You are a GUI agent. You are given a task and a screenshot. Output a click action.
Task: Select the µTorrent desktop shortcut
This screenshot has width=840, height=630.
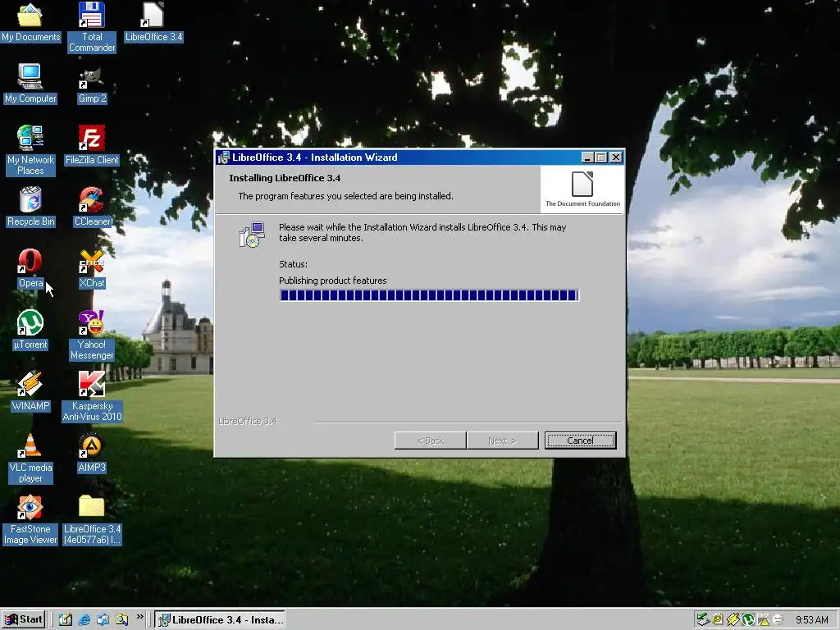pos(30,331)
